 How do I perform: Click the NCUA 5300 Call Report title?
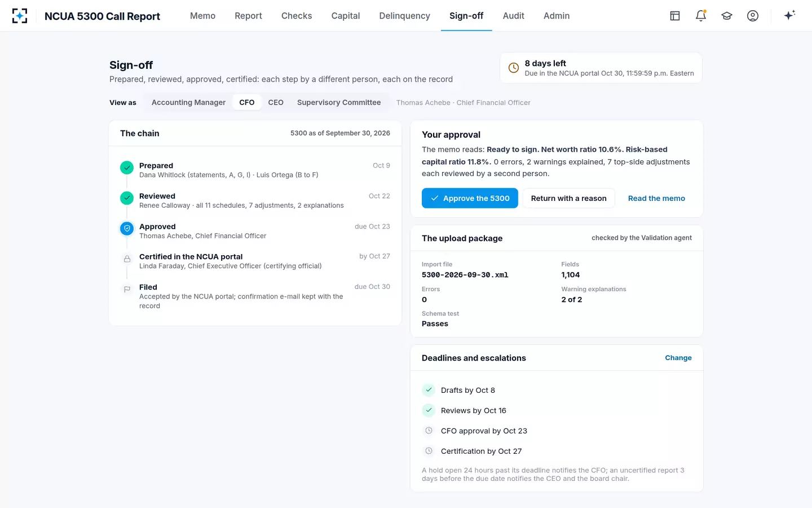click(102, 16)
